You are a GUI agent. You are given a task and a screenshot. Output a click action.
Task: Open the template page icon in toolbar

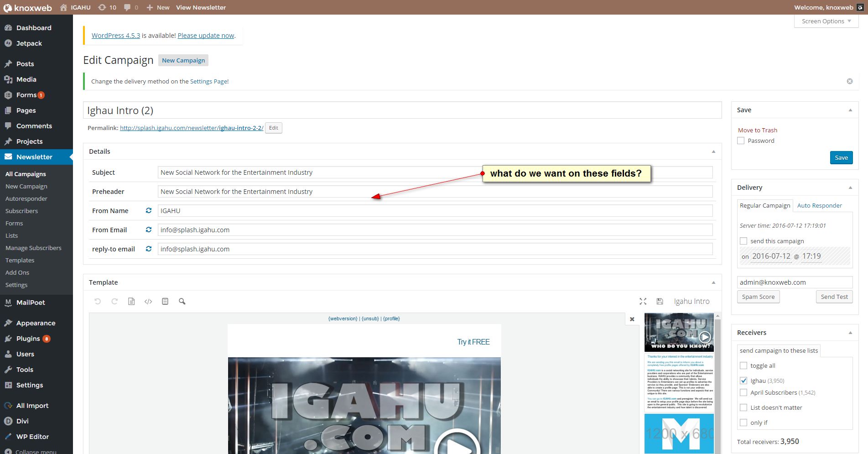tap(131, 301)
